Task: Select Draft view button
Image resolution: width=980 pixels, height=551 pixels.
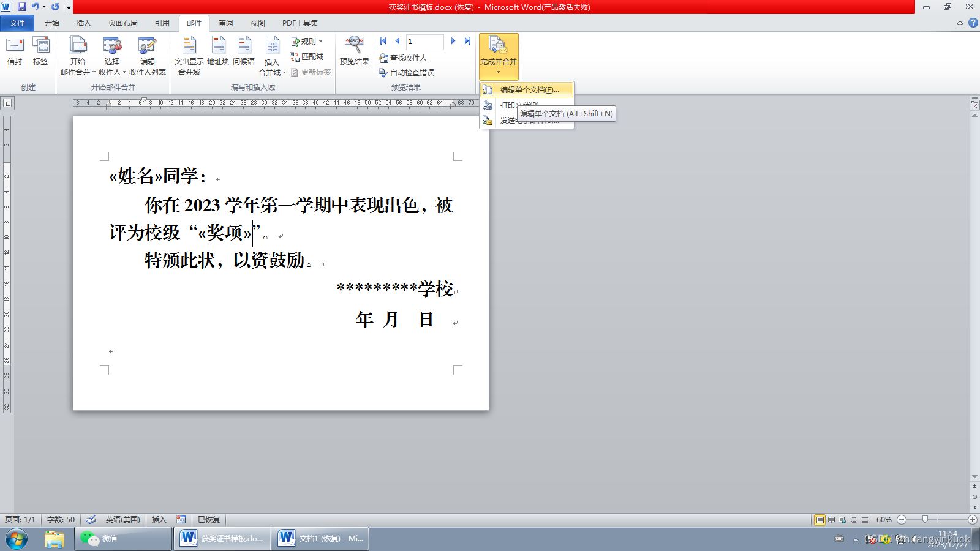Action: click(865, 520)
